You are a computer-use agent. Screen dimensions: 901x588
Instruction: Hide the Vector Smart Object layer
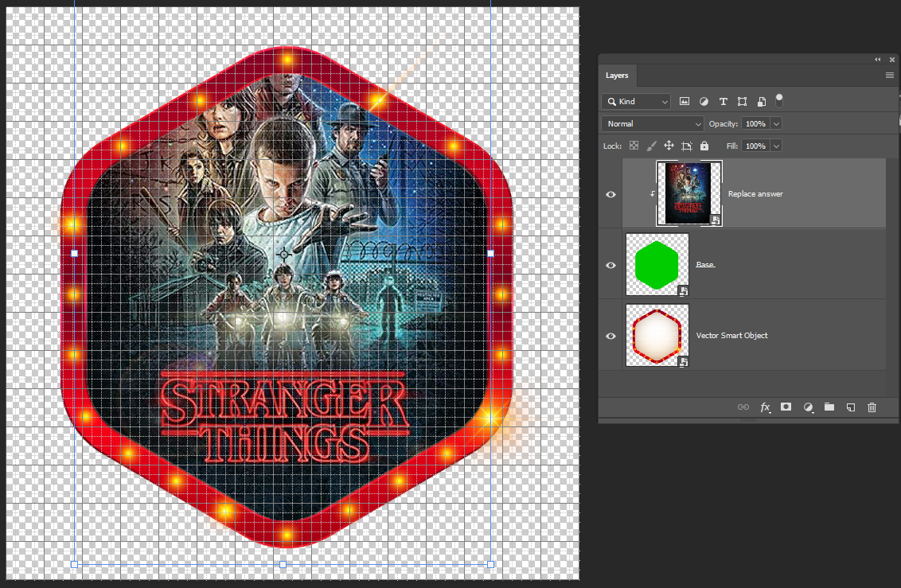[x=611, y=336]
